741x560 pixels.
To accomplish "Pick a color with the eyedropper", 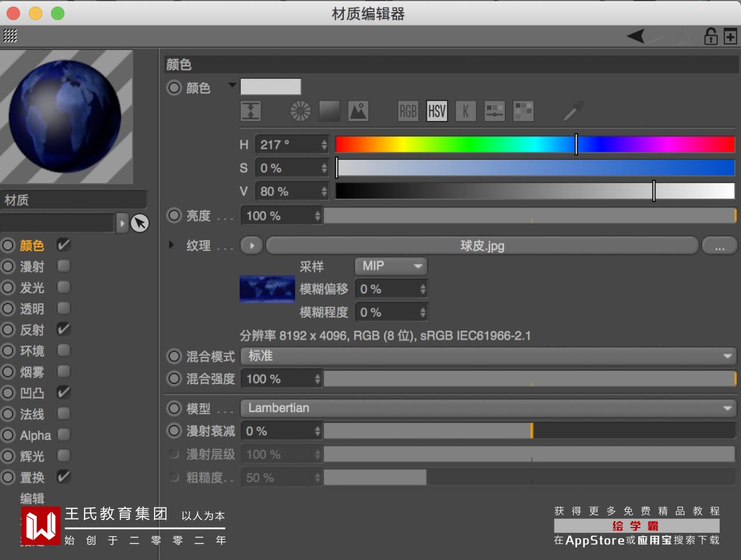I will (x=573, y=111).
